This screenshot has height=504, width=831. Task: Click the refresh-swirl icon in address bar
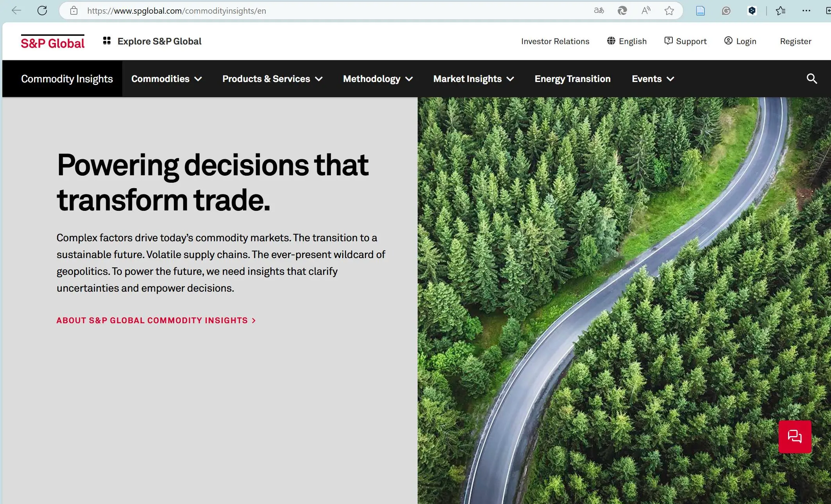(622, 11)
